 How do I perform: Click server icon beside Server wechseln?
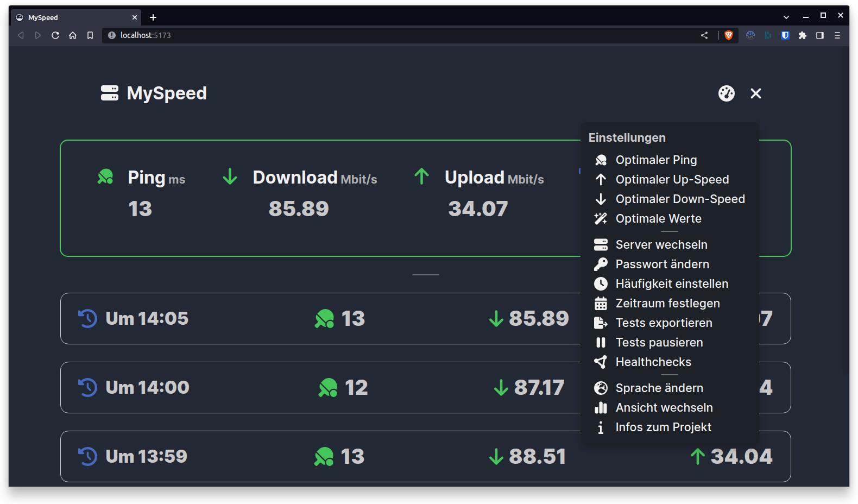(601, 244)
